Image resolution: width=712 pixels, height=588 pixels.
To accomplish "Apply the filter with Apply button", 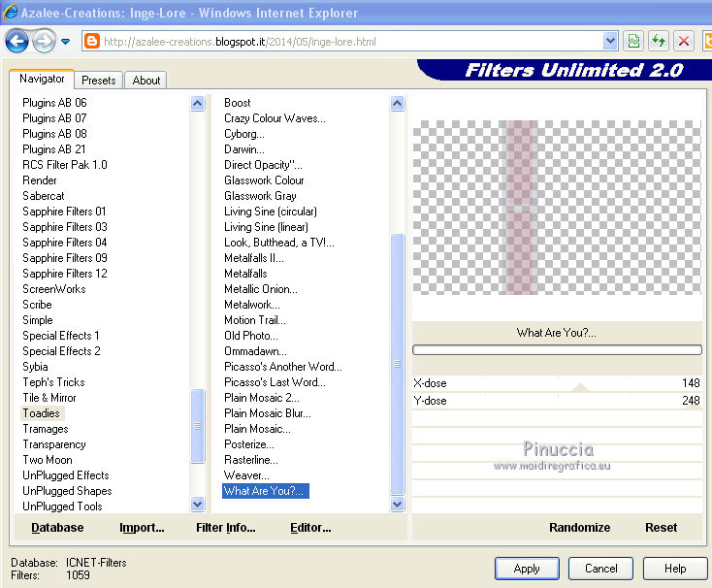I will pyautogui.click(x=527, y=569).
